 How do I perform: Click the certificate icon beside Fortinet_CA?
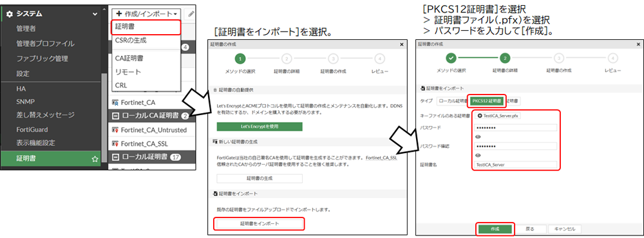[115, 102]
